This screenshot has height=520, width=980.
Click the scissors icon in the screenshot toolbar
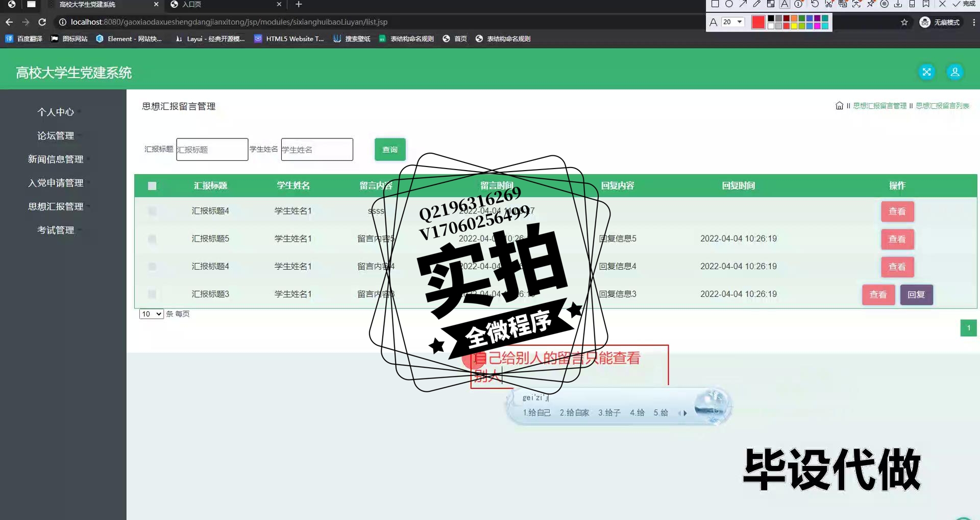(829, 4)
